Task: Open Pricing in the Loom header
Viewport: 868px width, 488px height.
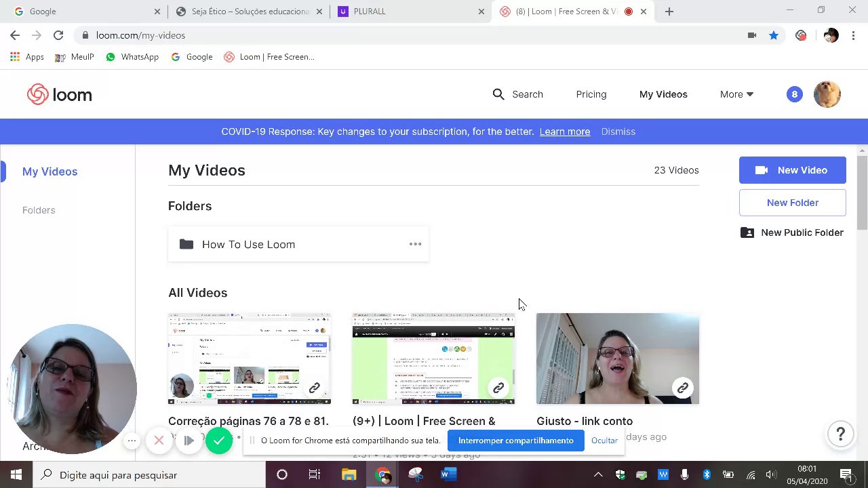Action: point(591,94)
